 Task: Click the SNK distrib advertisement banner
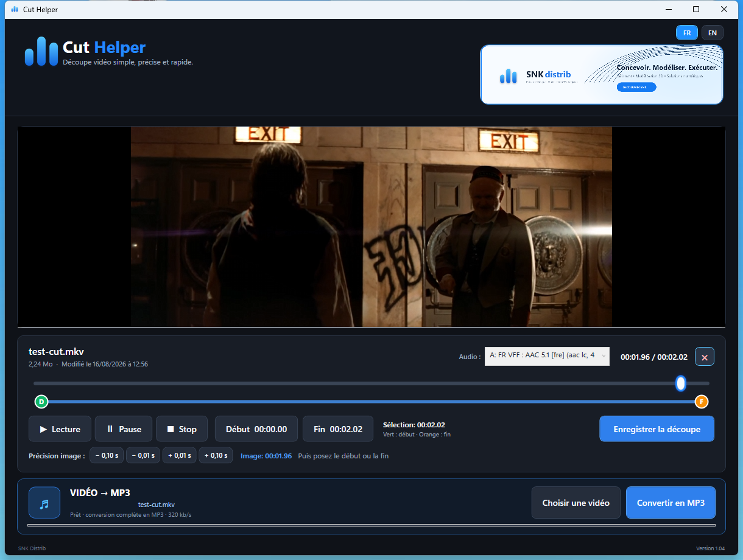pyautogui.click(x=602, y=74)
